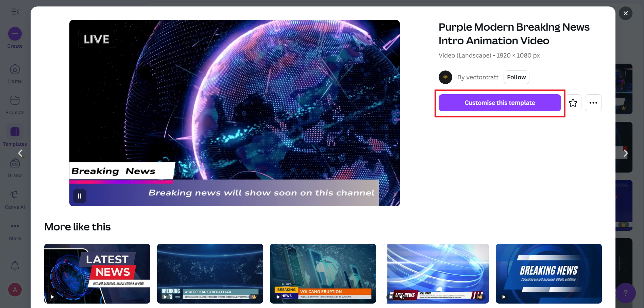Open notifications bell
Screen dimensions: 644x308
(x=15, y=266)
